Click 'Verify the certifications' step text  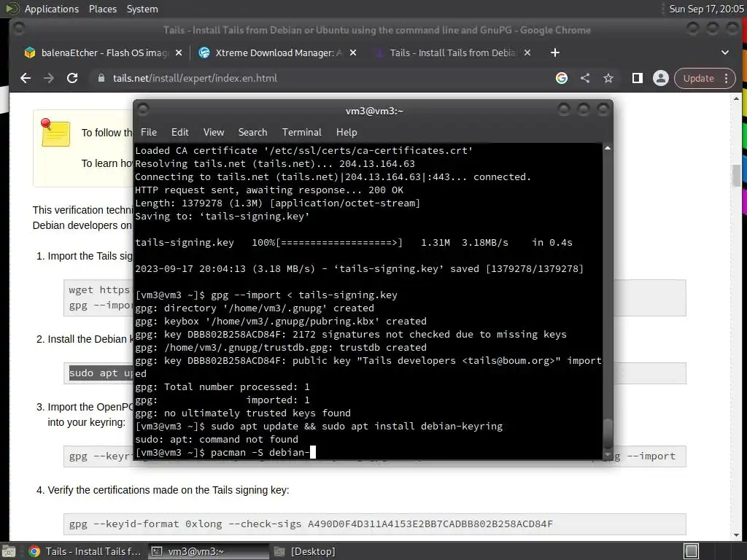point(169,490)
